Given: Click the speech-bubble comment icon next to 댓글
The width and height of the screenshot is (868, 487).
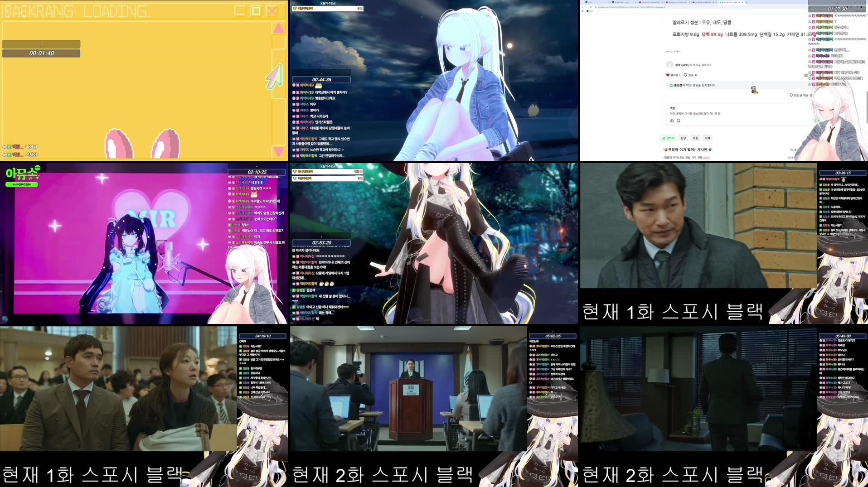Looking at the screenshot, I should click(x=685, y=75).
